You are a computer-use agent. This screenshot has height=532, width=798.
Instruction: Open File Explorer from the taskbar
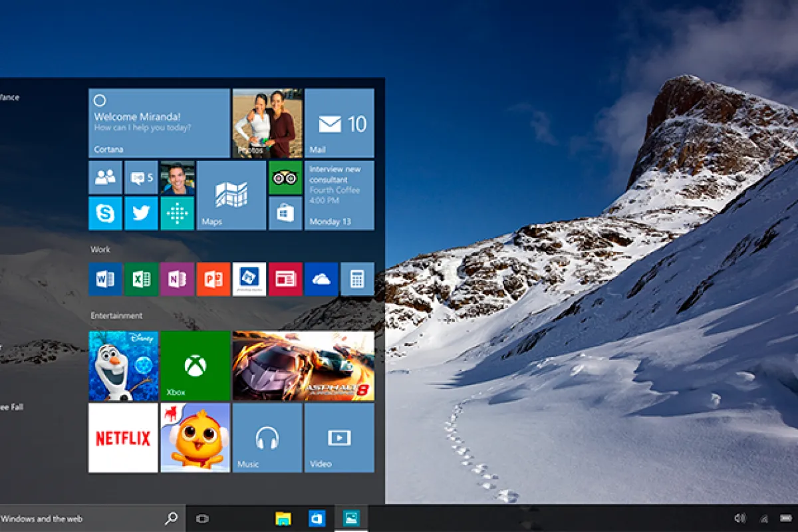(283, 519)
